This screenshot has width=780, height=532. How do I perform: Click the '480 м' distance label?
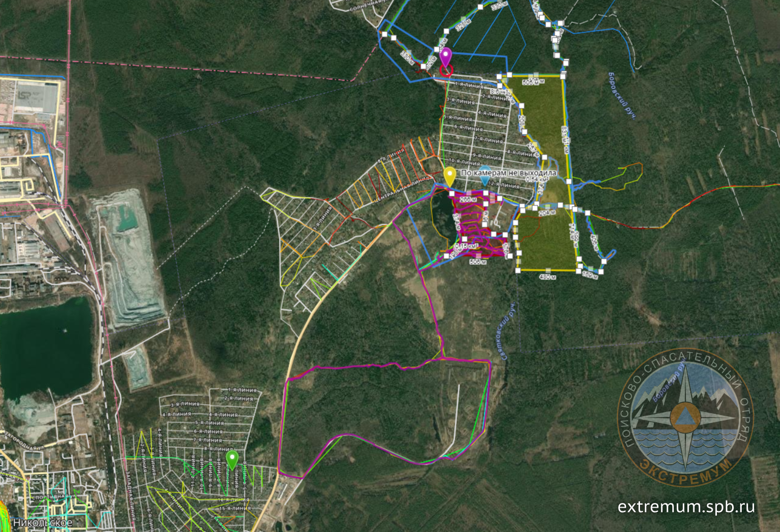(547, 276)
